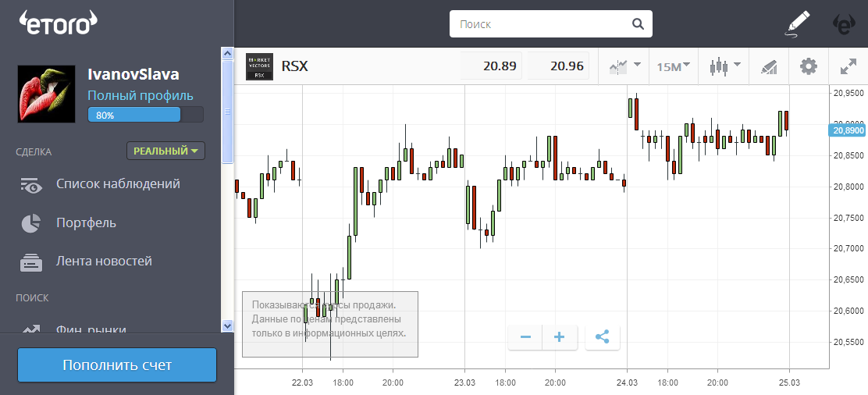The image size is (868, 395).
Task: Open chart settings gear
Action: click(809, 67)
